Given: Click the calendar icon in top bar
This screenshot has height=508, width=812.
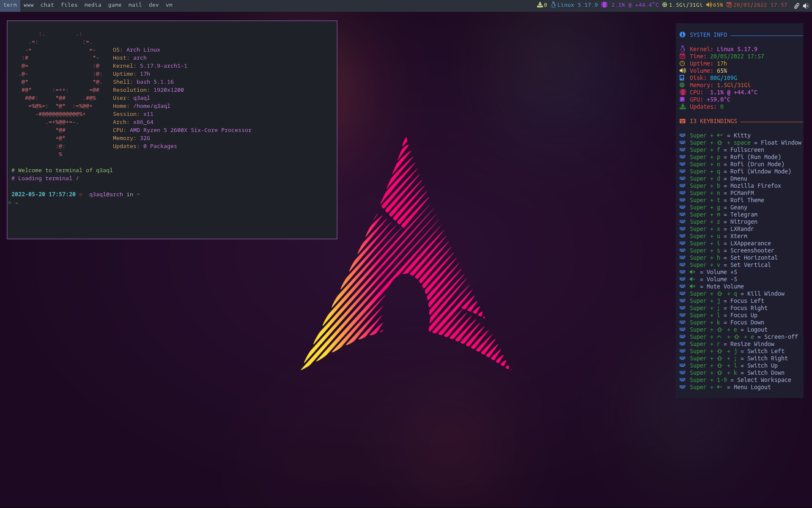Looking at the screenshot, I should (729, 5).
